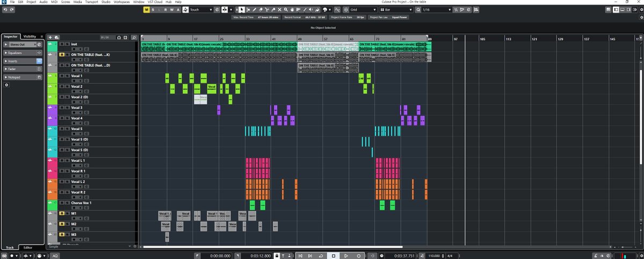Open the Inspector settings gear
This screenshot has width=644, height=259.
click(x=6, y=85)
